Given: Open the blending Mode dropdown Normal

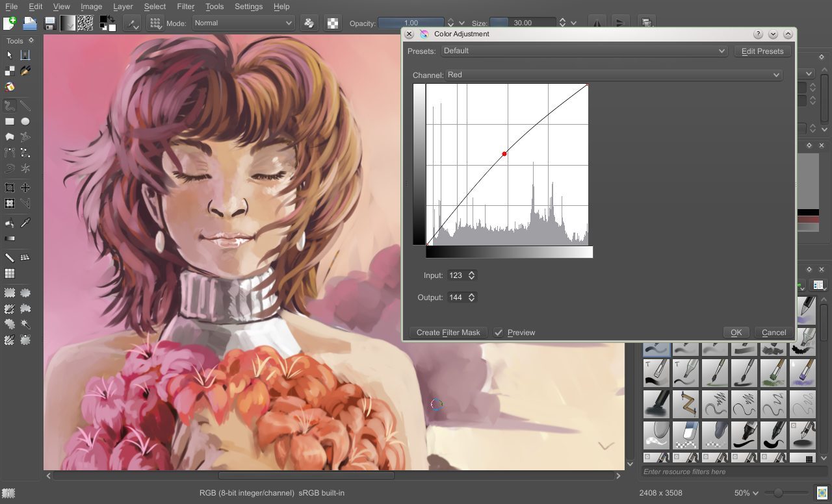Looking at the screenshot, I should pyautogui.click(x=243, y=23).
